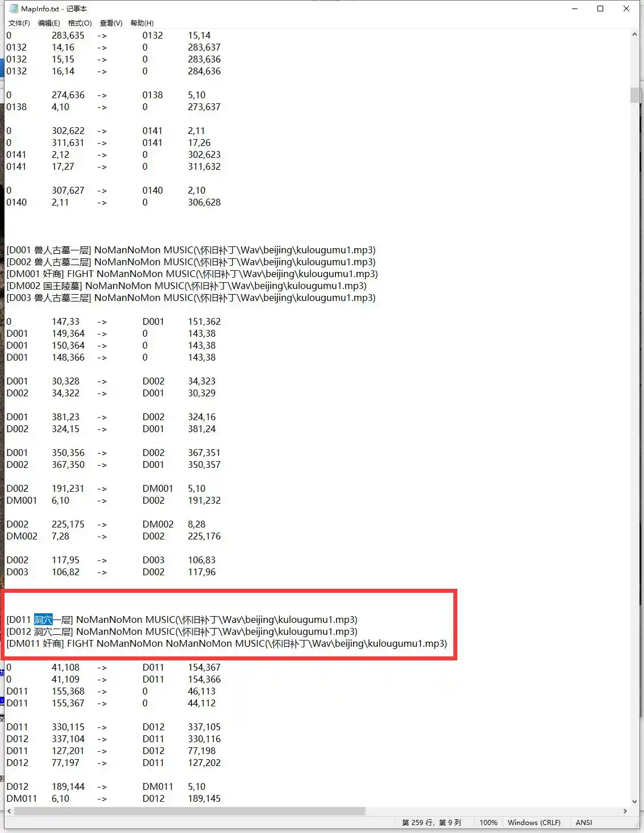
Task: Click the 100% zoom indicator in status bar
Action: [x=489, y=822]
